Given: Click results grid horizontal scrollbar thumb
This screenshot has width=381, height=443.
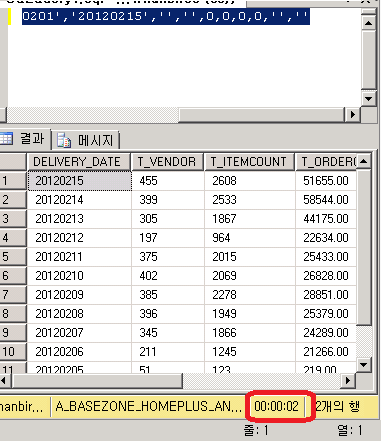Looking at the screenshot, I should (97, 380).
